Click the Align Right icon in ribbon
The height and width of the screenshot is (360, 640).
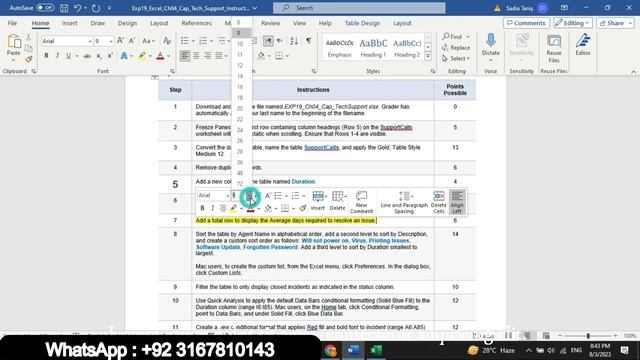(x=207, y=56)
